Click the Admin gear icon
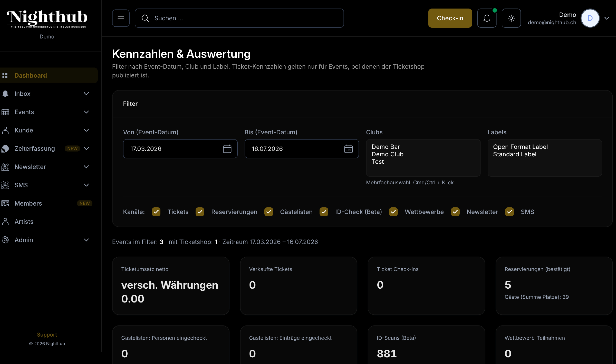616x364 pixels. (5, 240)
